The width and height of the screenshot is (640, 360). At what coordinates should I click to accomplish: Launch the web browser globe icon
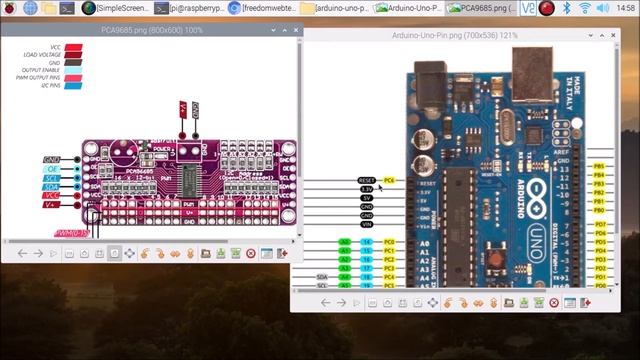(30, 8)
